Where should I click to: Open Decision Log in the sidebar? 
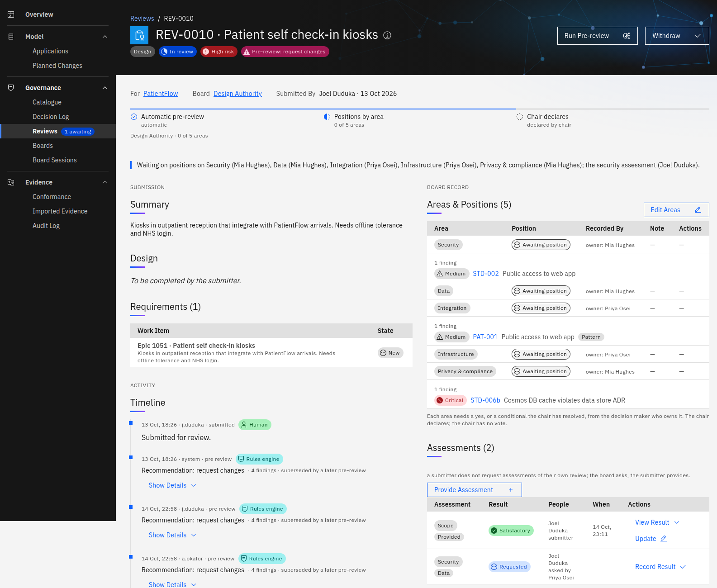click(51, 117)
